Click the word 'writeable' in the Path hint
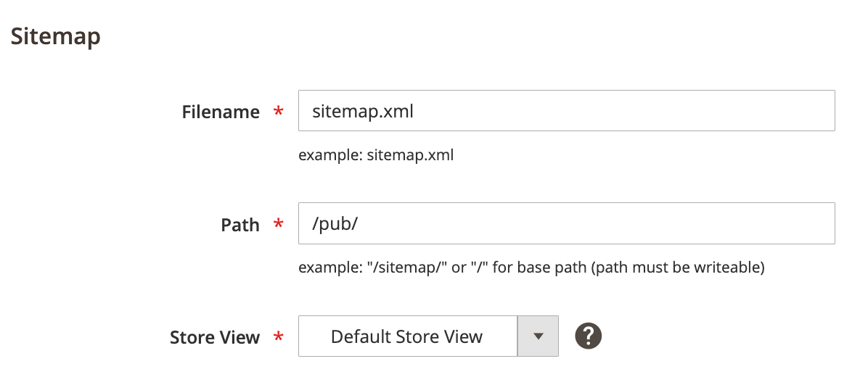The width and height of the screenshot is (868, 385). 728,268
